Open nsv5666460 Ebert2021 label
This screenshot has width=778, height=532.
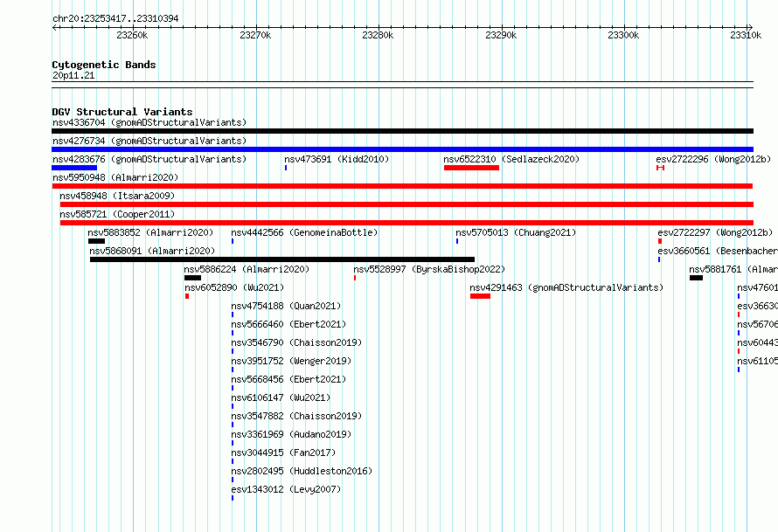[288, 324]
